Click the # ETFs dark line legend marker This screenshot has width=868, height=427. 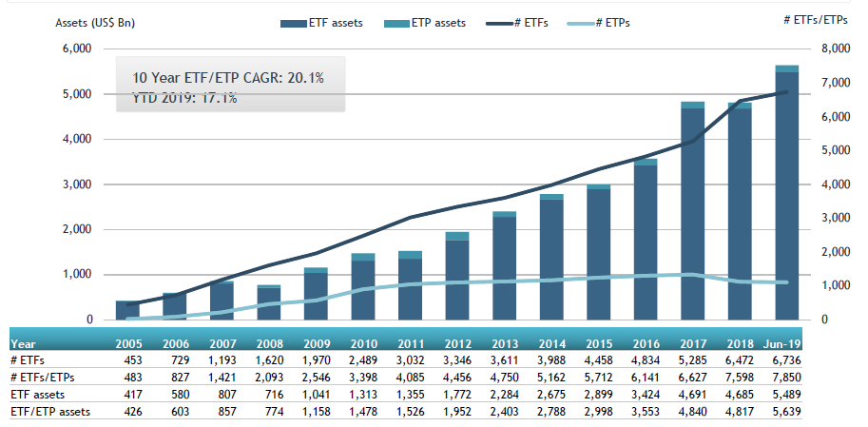pos(500,23)
